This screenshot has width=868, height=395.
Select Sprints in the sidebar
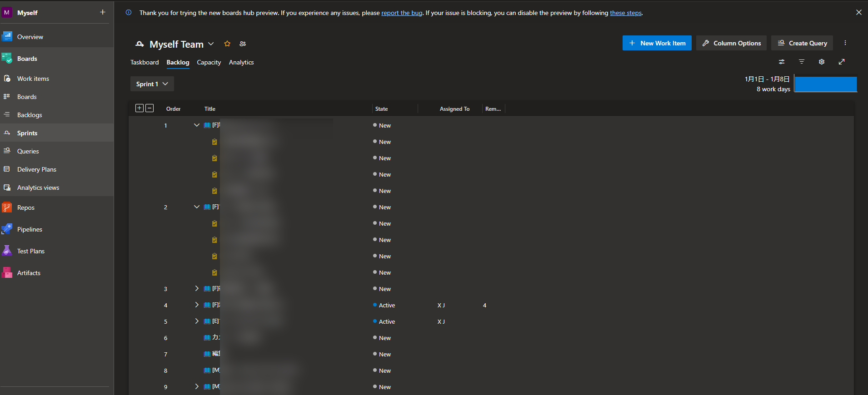(57, 133)
